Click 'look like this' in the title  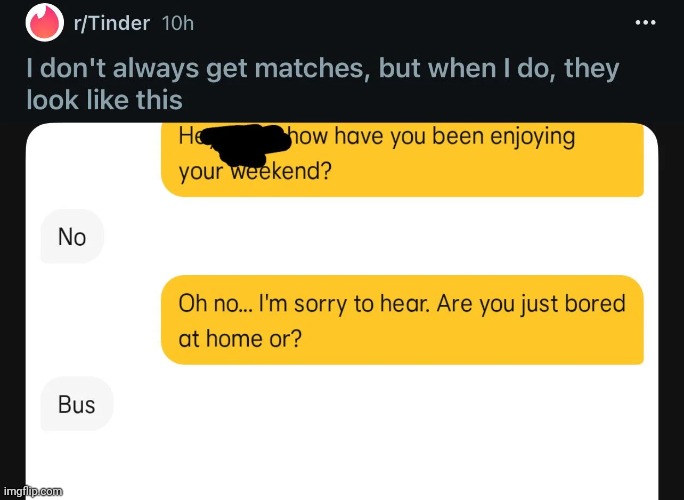coord(104,99)
